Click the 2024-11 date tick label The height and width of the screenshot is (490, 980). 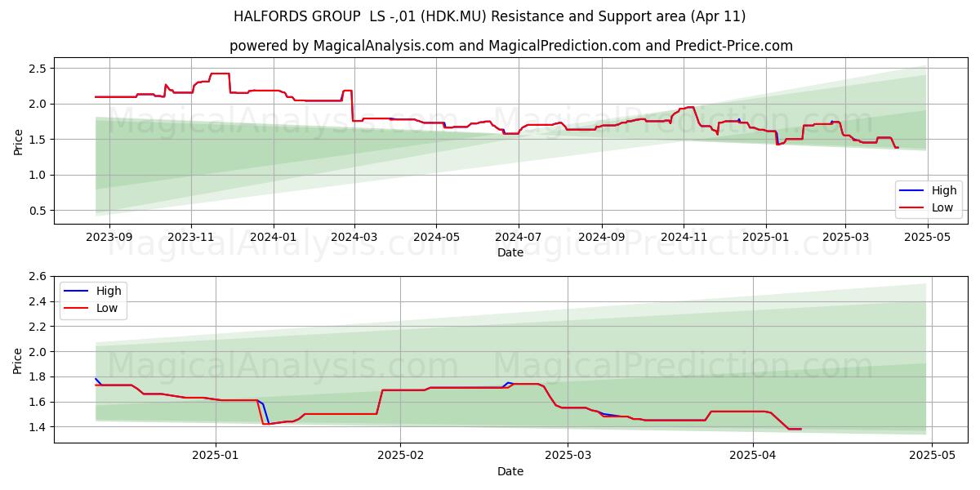(684, 237)
